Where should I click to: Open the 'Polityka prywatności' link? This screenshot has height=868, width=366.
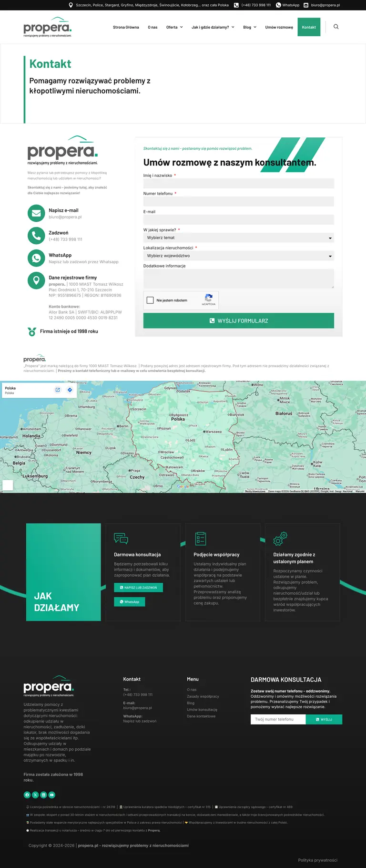pyautogui.click(x=318, y=860)
